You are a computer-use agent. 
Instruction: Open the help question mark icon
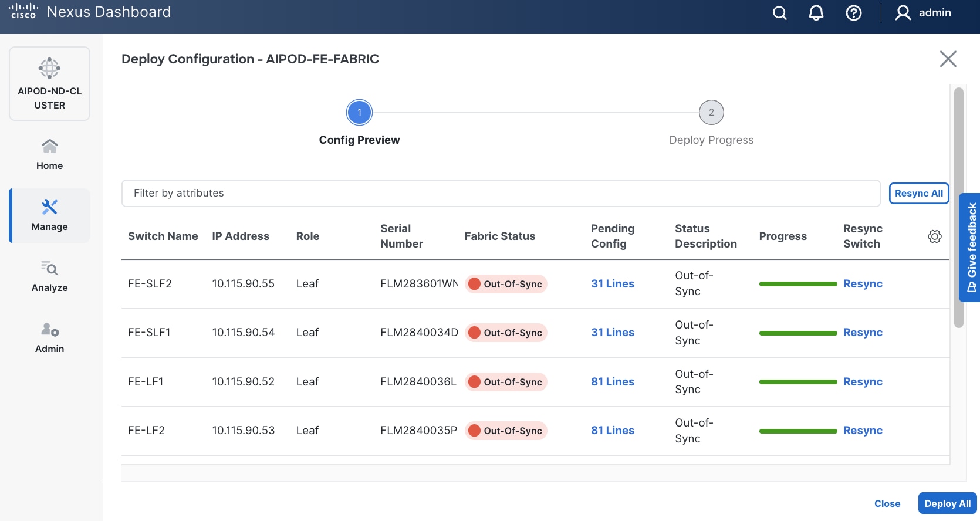pos(853,13)
